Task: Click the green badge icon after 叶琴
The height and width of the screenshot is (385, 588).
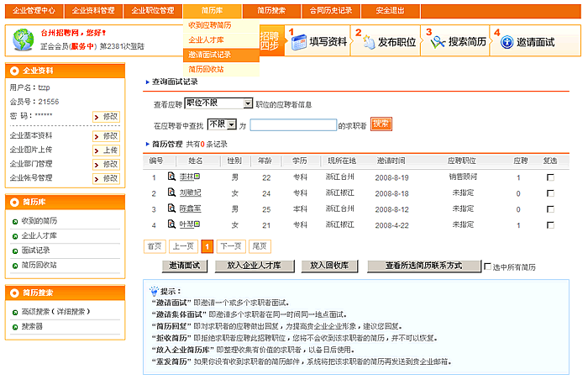Action: [197, 224]
